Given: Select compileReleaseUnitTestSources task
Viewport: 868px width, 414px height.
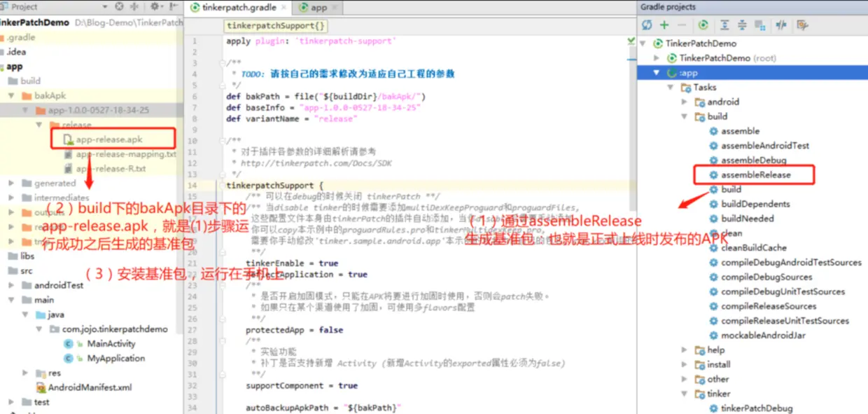Looking at the screenshot, I should pyautogui.click(x=778, y=321).
